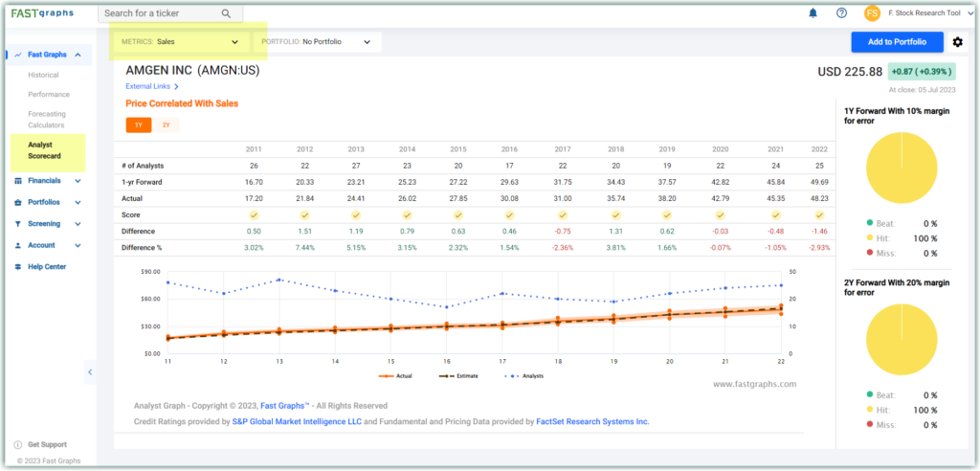Viewport: 980px width, 471px height.
Task: Open the settings gear icon
Action: (957, 42)
